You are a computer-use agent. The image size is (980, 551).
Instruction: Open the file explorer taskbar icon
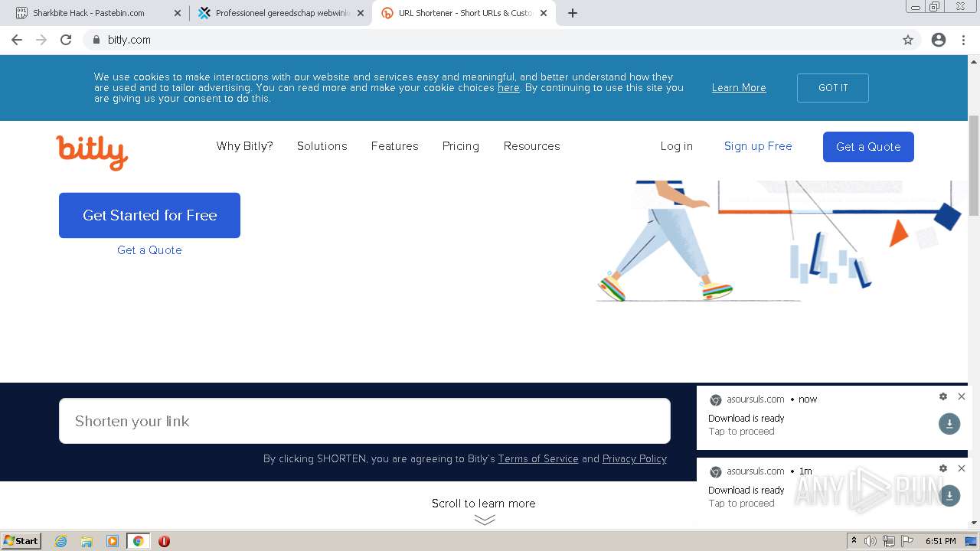pos(87,541)
